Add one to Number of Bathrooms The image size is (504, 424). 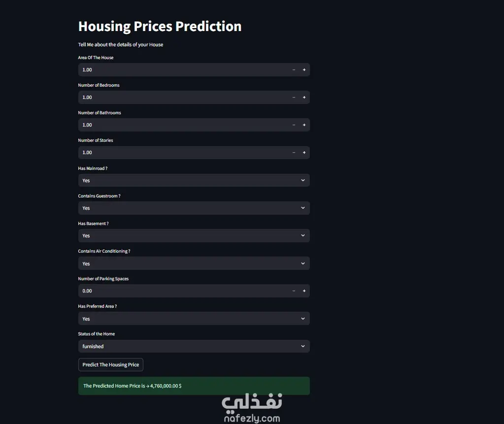click(x=304, y=125)
